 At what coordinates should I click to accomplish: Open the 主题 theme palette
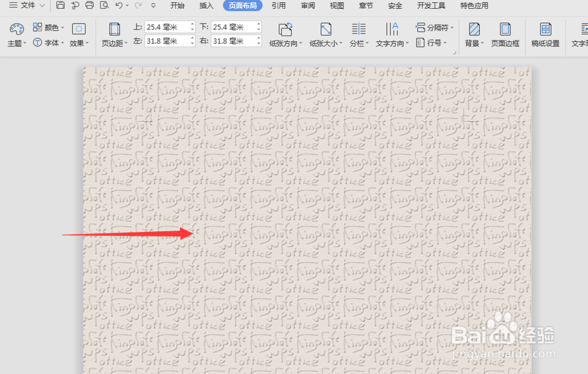click(16, 35)
